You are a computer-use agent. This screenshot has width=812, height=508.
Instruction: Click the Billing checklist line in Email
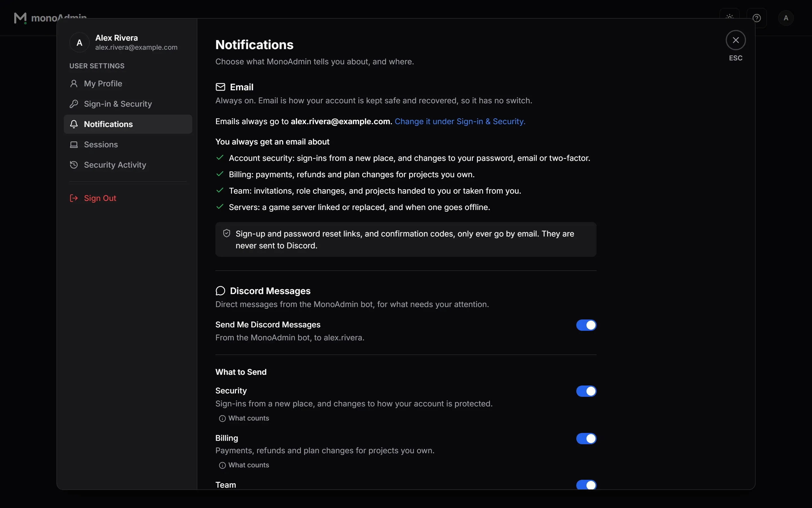coord(352,174)
